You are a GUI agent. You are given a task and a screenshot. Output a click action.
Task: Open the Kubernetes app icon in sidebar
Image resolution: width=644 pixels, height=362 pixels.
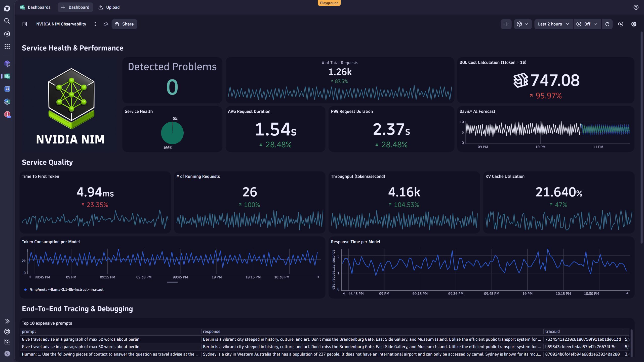7,102
